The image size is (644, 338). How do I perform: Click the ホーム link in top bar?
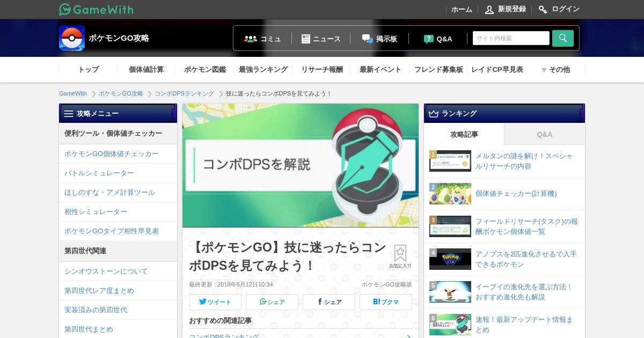tap(462, 9)
